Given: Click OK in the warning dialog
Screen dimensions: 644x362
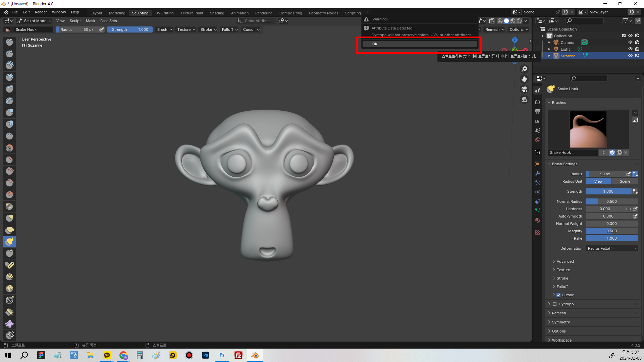Looking at the screenshot, I should [420, 44].
